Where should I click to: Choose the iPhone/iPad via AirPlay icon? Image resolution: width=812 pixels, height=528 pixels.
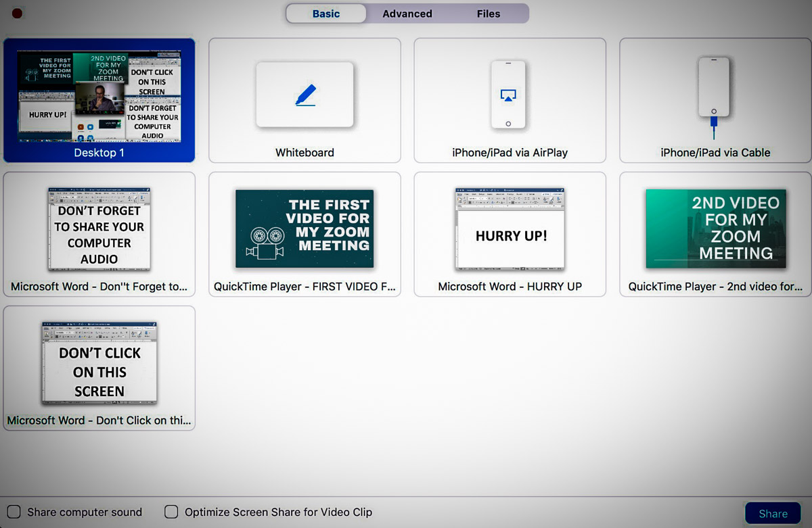pyautogui.click(x=508, y=95)
